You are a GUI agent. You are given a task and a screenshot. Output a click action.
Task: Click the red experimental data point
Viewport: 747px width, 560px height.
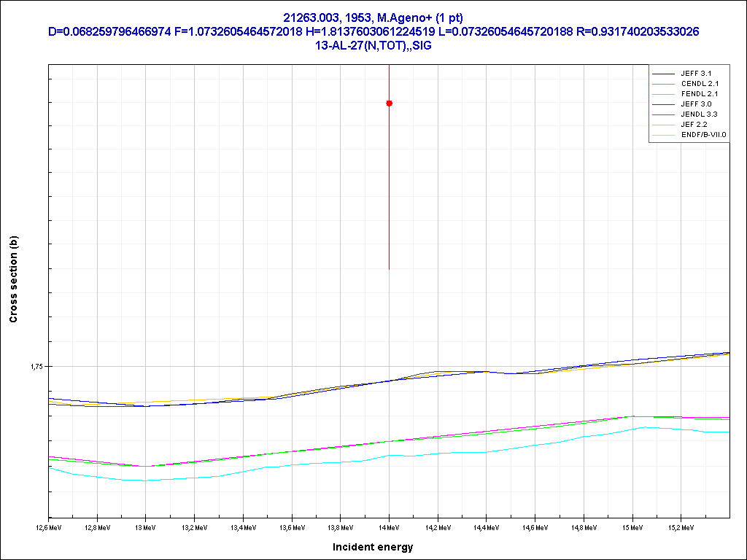point(389,104)
